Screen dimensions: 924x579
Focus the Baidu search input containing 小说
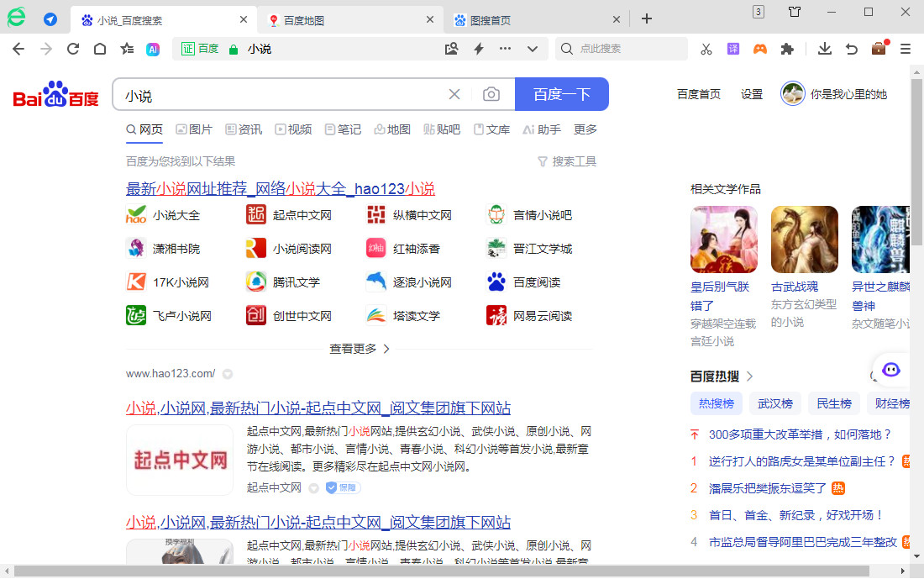[281, 95]
